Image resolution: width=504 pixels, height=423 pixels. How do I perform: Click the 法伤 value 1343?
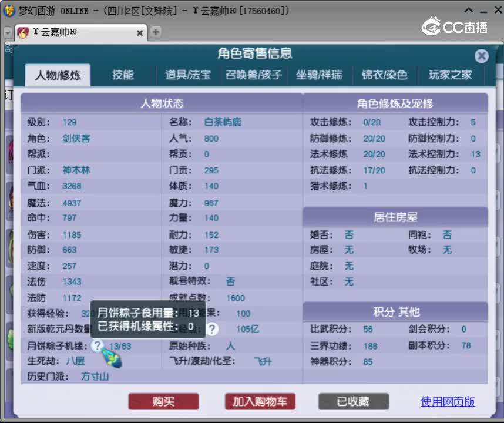(x=72, y=281)
